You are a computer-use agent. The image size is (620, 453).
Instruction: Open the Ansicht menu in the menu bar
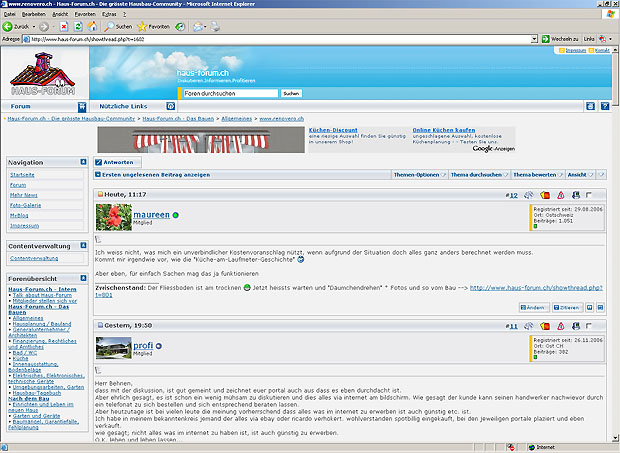click(x=60, y=14)
